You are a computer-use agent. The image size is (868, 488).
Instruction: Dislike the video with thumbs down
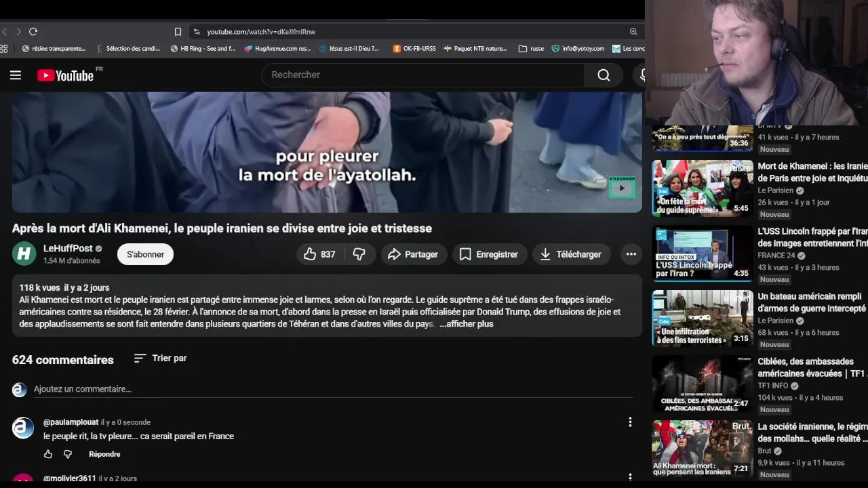click(x=359, y=254)
